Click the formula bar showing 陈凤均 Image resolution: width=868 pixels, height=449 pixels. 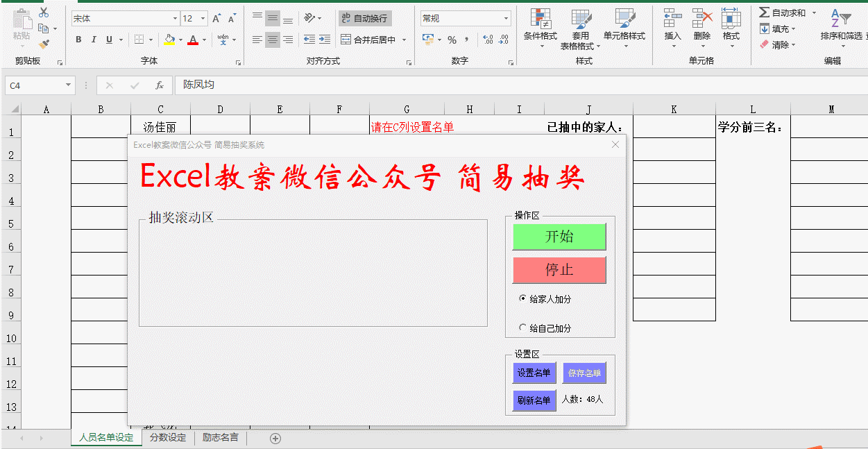pyautogui.click(x=520, y=85)
